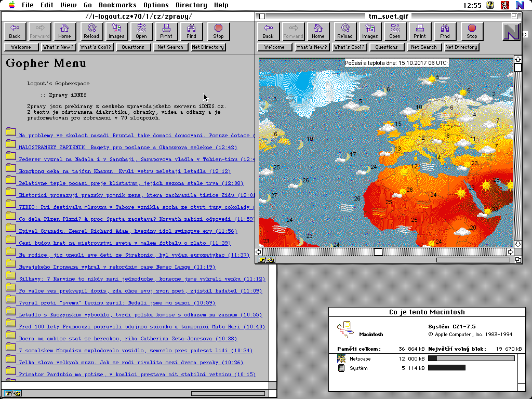The height and width of the screenshot is (399, 532).
Task: Click the Home icon in the Gopher window
Action: click(x=64, y=31)
